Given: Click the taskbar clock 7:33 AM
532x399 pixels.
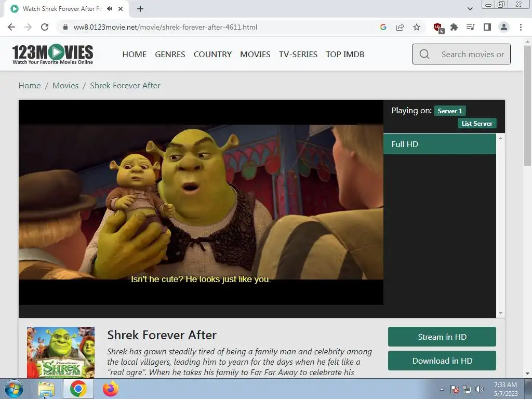Looking at the screenshot, I should click(506, 385).
